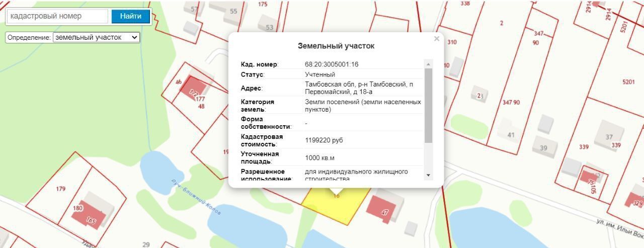Image resolution: width=644 pixels, height=248 pixels.
Task: Click the popup's vertical scrollbar thumb
Action: coord(428,106)
